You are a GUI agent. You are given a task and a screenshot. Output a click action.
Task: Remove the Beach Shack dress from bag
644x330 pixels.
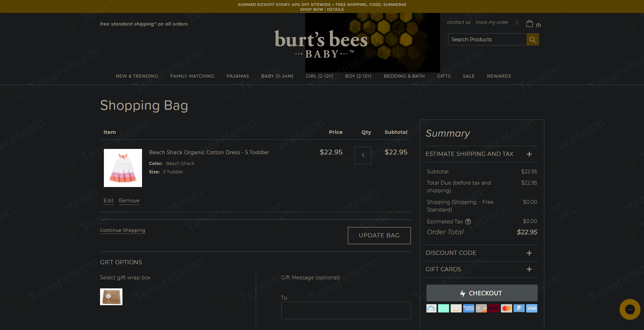click(x=129, y=201)
